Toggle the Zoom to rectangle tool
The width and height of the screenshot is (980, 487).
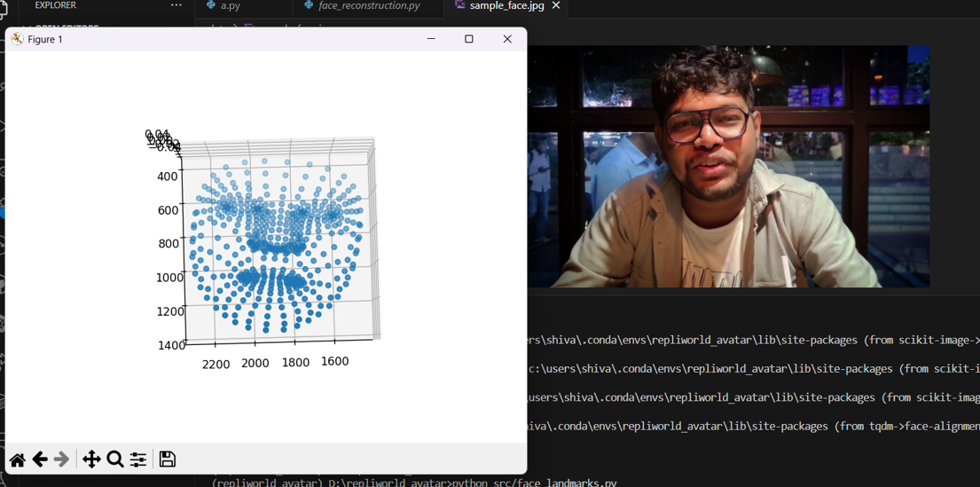(x=115, y=460)
